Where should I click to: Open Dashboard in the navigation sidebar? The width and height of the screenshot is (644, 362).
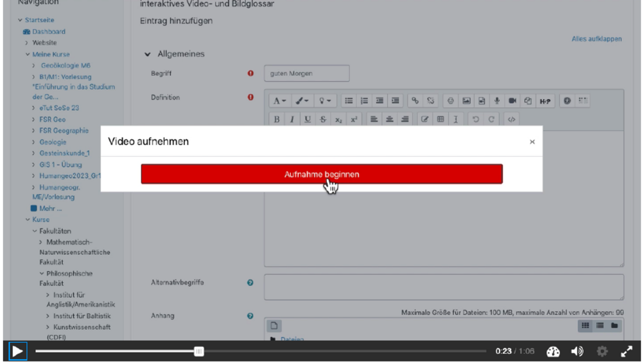coord(48,32)
